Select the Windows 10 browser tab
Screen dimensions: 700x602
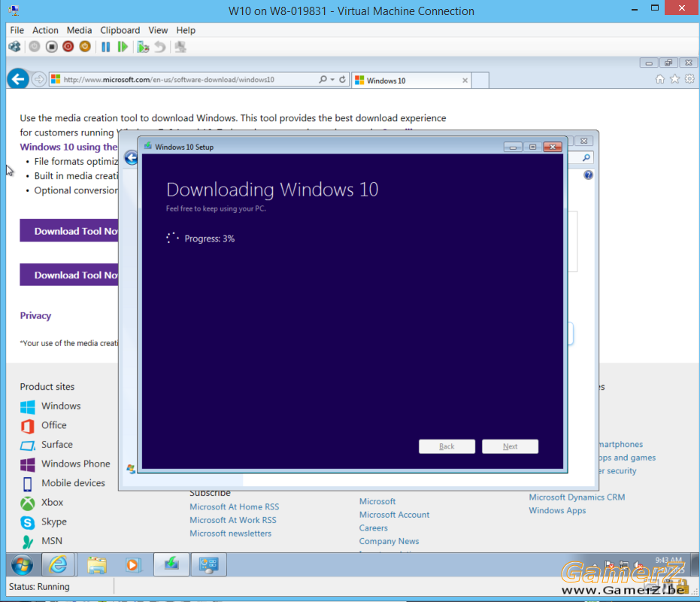point(411,81)
